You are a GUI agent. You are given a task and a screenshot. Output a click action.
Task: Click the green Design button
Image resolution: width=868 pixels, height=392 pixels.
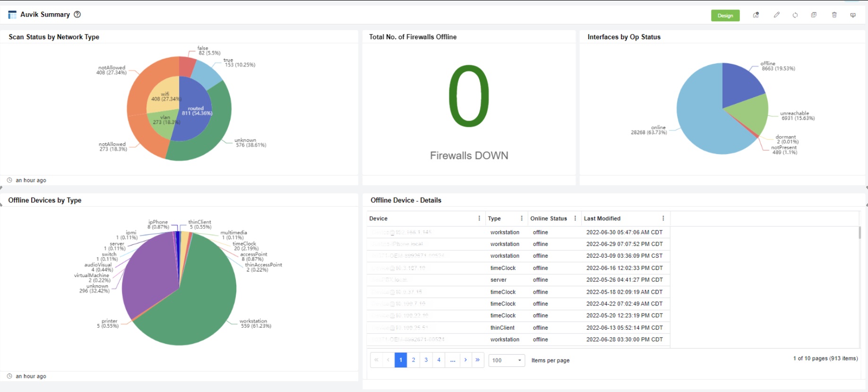(725, 16)
